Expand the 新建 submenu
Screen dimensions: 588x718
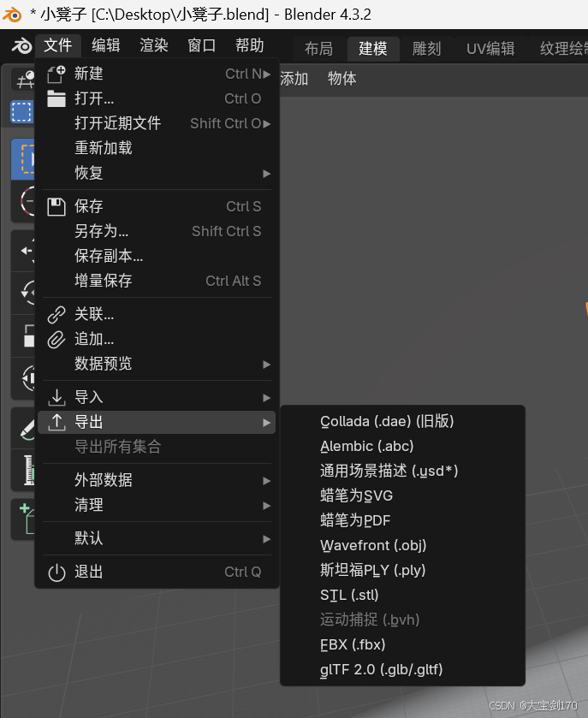coord(157,74)
